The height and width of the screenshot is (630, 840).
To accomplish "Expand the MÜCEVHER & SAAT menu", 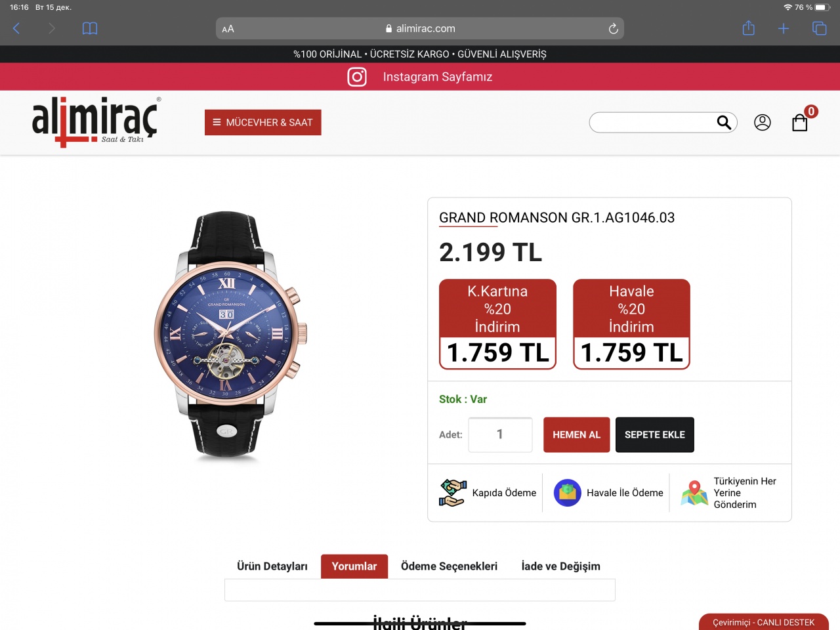I will pyautogui.click(x=263, y=122).
